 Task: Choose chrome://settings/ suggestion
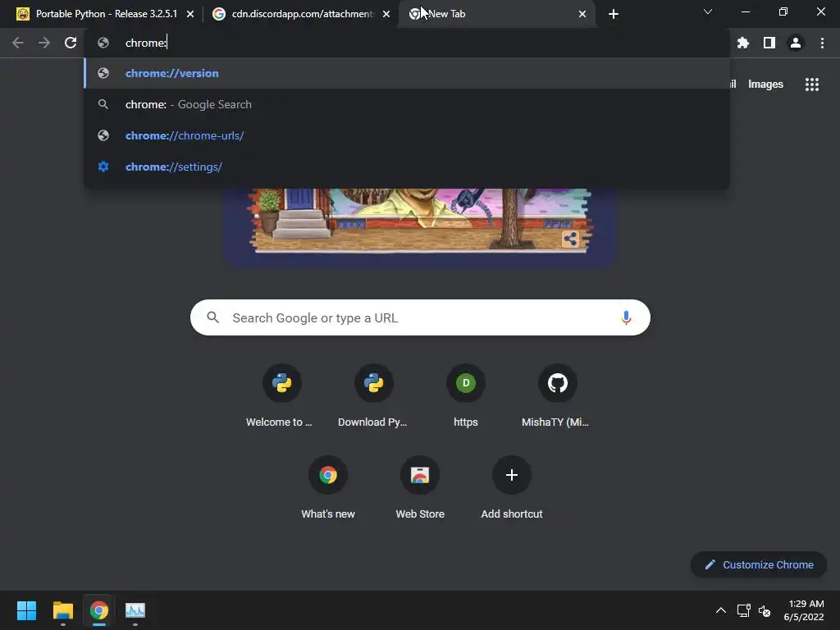point(407,167)
